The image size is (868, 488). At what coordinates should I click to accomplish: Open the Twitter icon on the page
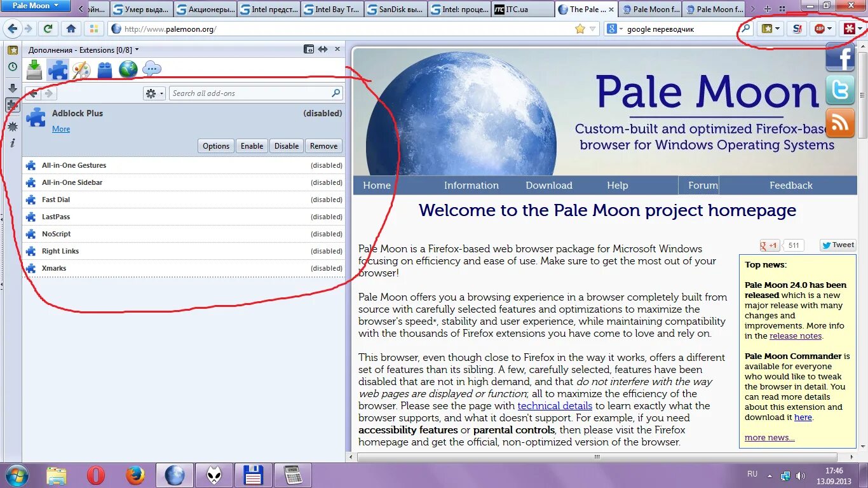840,90
